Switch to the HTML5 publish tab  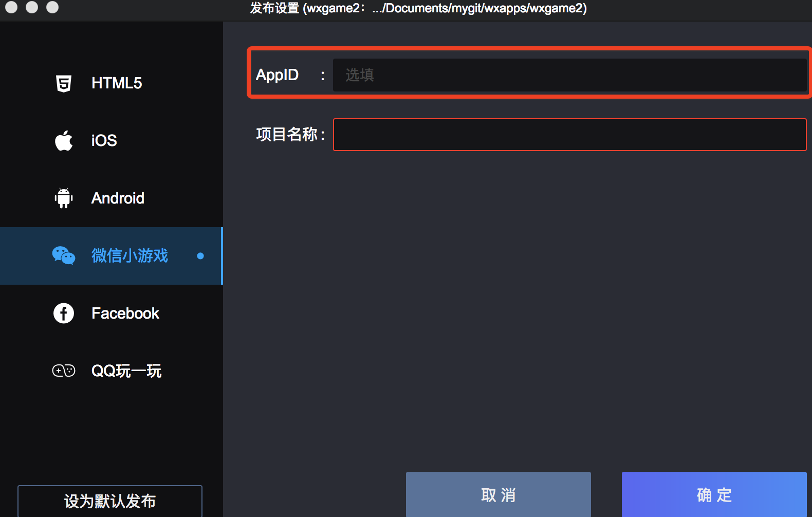coord(117,83)
